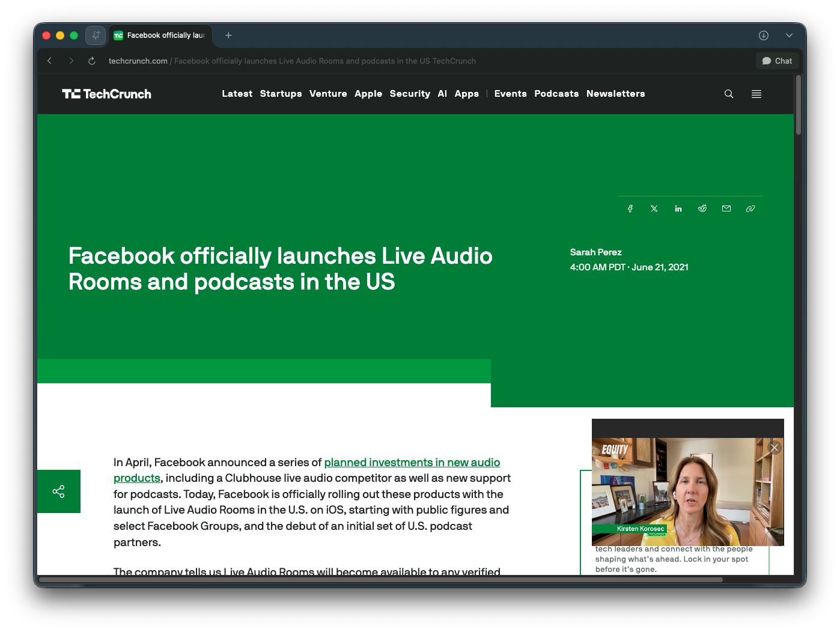Select Security in the navigation
This screenshot has width=840, height=632.
coord(410,94)
